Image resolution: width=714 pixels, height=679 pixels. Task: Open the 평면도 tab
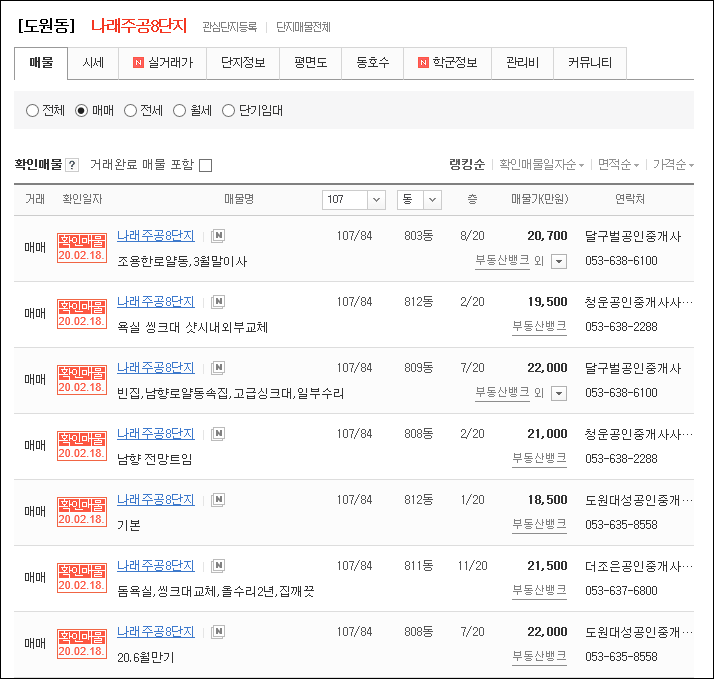coord(311,63)
